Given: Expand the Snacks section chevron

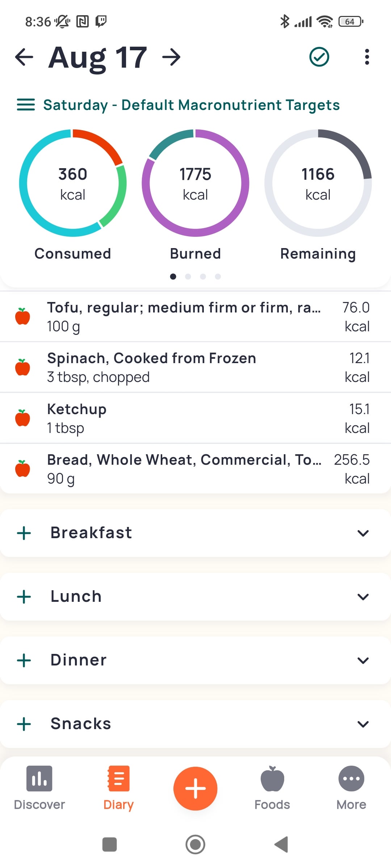Looking at the screenshot, I should [363, 724].
